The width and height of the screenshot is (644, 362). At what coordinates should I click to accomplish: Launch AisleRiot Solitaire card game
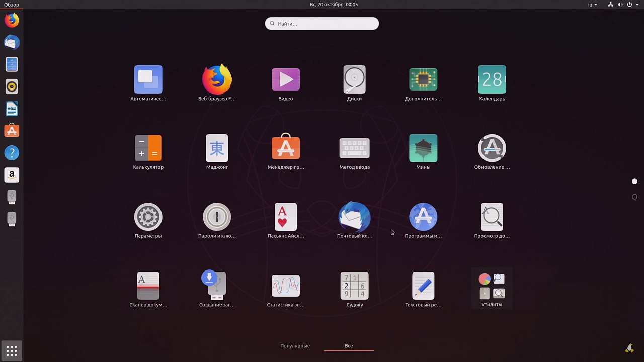point(285,218)
